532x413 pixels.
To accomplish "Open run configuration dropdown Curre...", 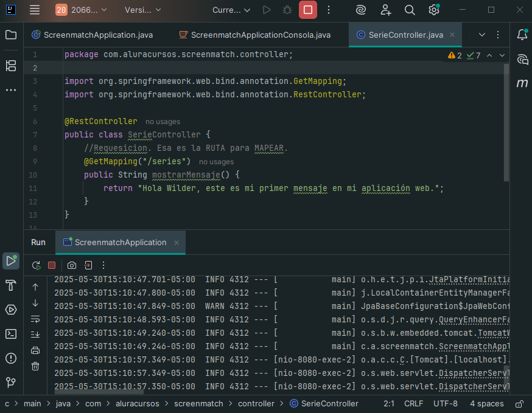I will click(231, 10).
